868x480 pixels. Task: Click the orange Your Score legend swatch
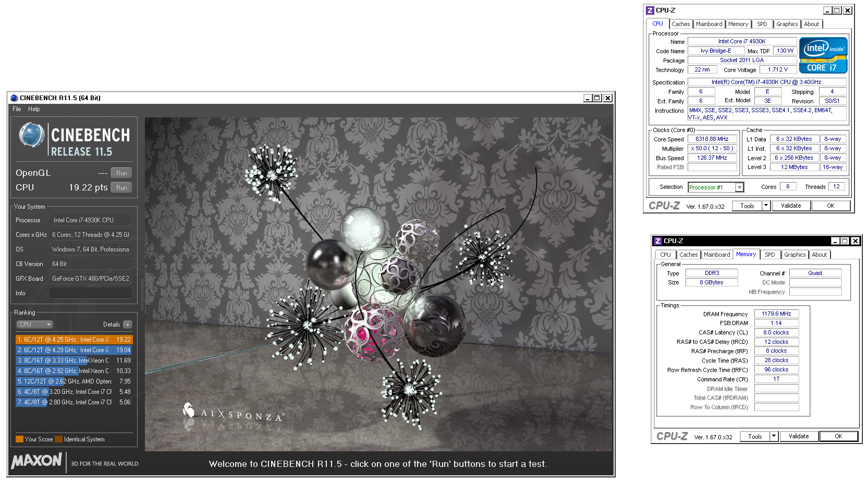20,439
